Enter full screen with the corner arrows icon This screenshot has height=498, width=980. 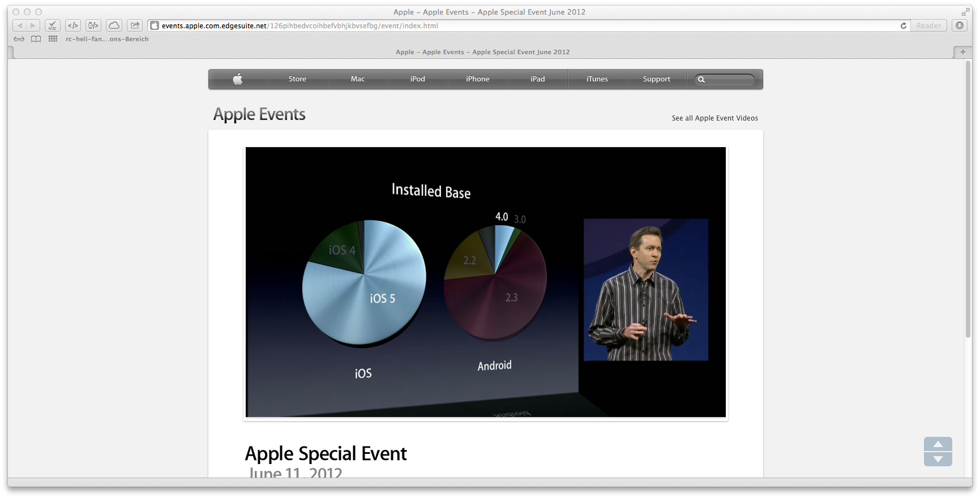pyautogui.click(x=965, y=12)
